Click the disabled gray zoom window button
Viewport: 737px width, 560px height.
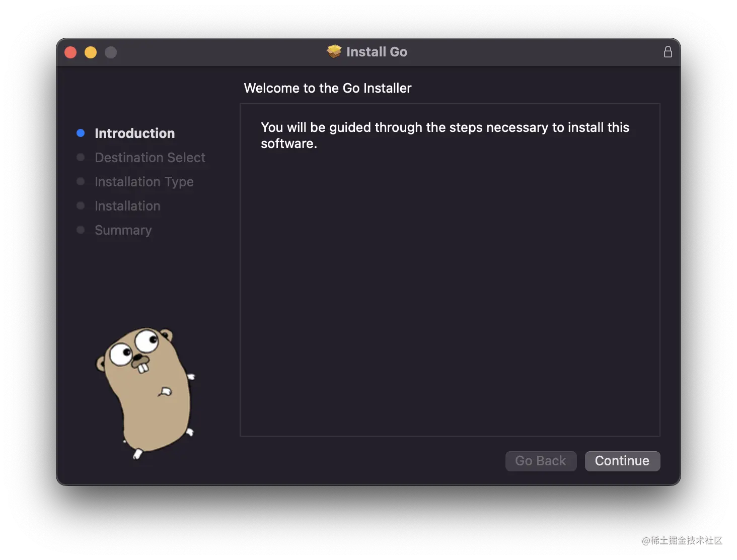coord(111,52)
